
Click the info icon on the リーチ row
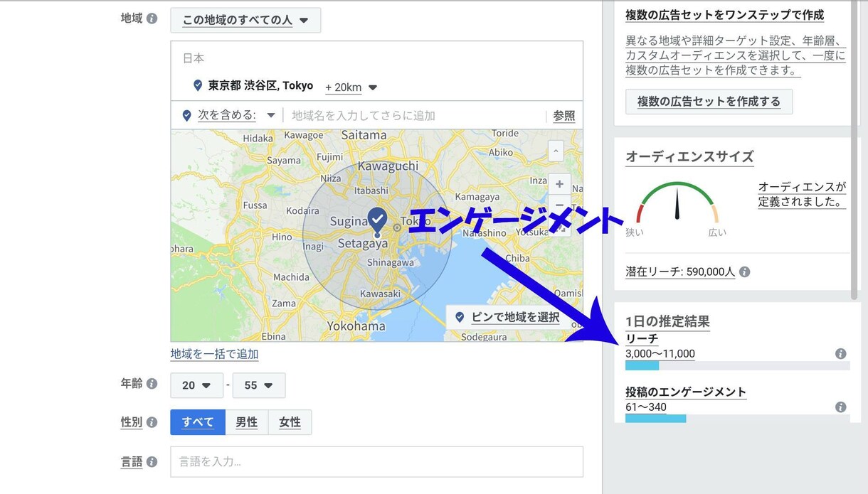(840, 353)
